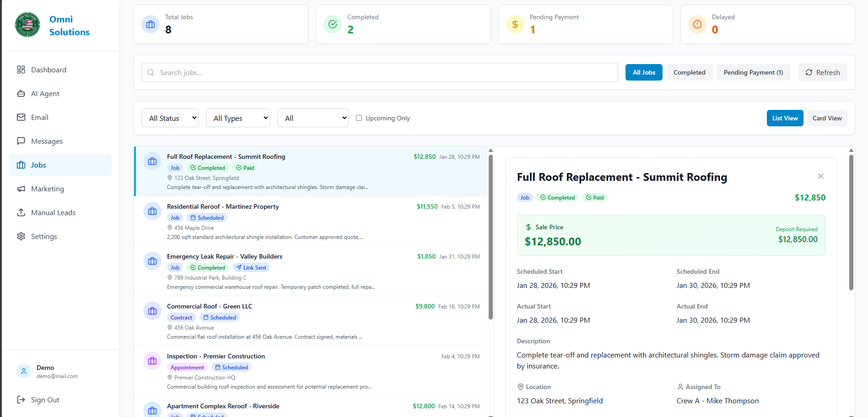Click the Email envelope icon in sidebar

(21, 117)
